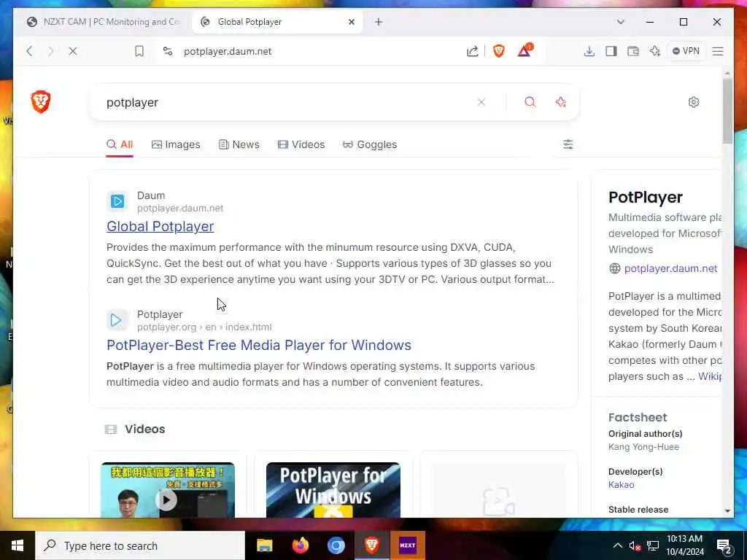Open the browser hamburger menu
747x560 pixels.
click(x=718, y=51)
